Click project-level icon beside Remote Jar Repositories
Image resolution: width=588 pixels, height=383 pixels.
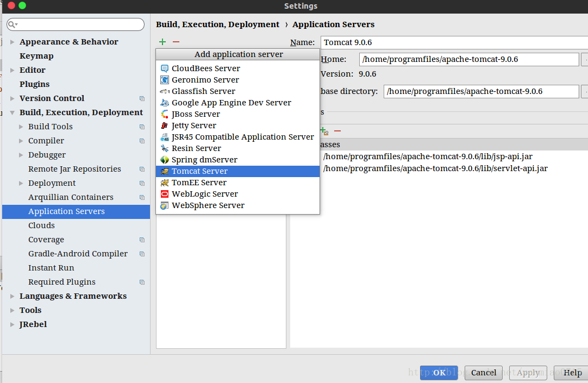pos(142,169)
